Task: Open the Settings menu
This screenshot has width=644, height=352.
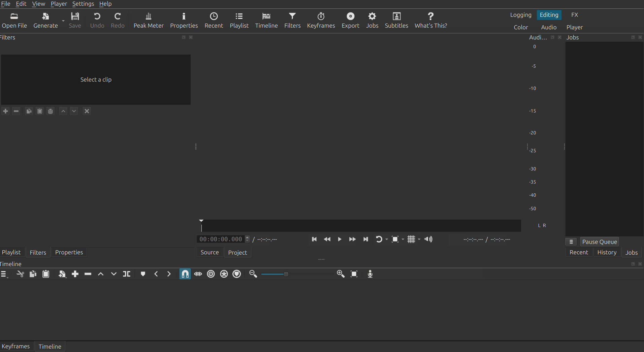Action: pos(83,4)
